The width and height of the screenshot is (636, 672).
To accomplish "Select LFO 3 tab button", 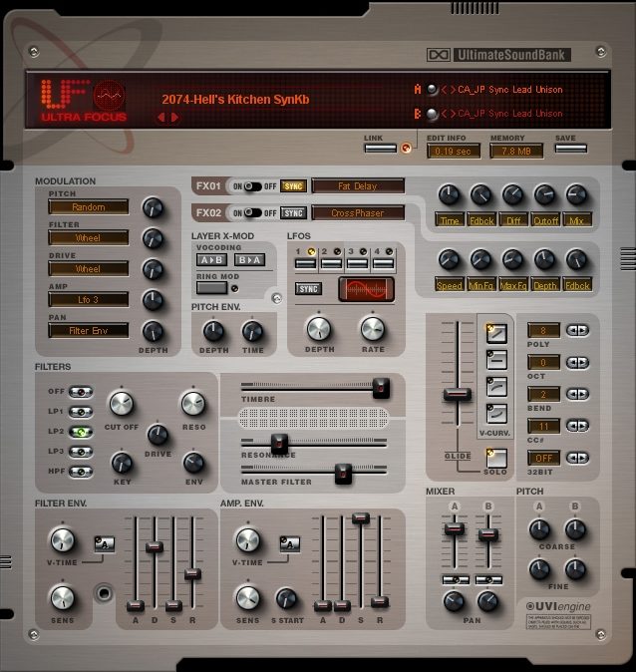I will click(358, 263).
